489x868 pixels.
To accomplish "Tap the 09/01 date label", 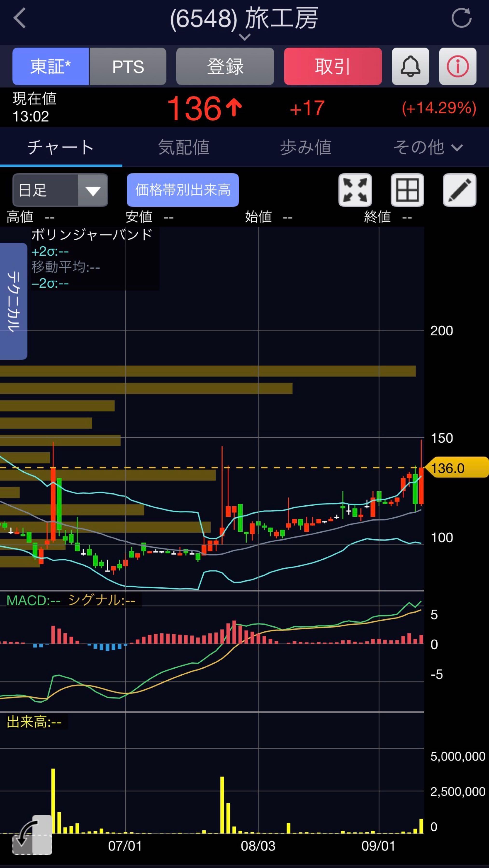I will [x=378, y=846].
